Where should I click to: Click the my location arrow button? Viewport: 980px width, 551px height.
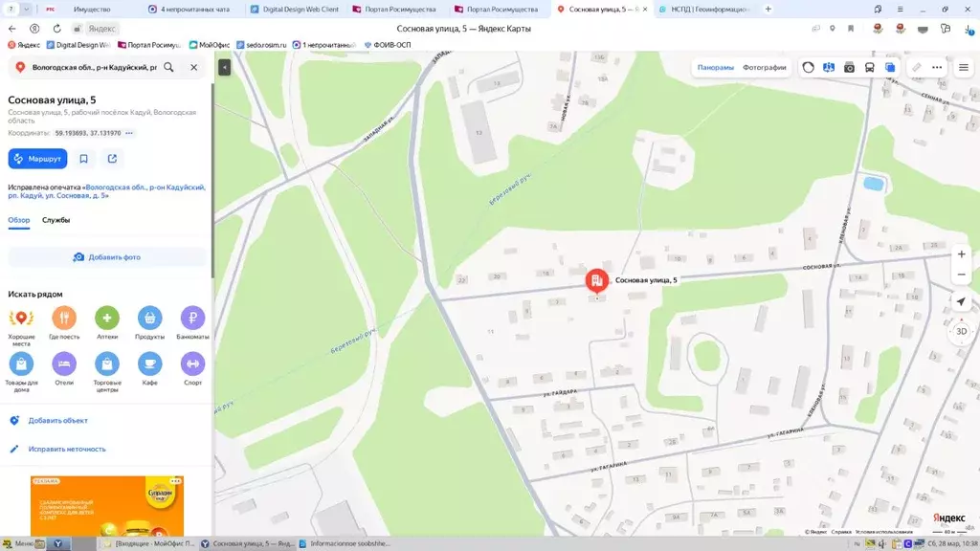[961, 301]
